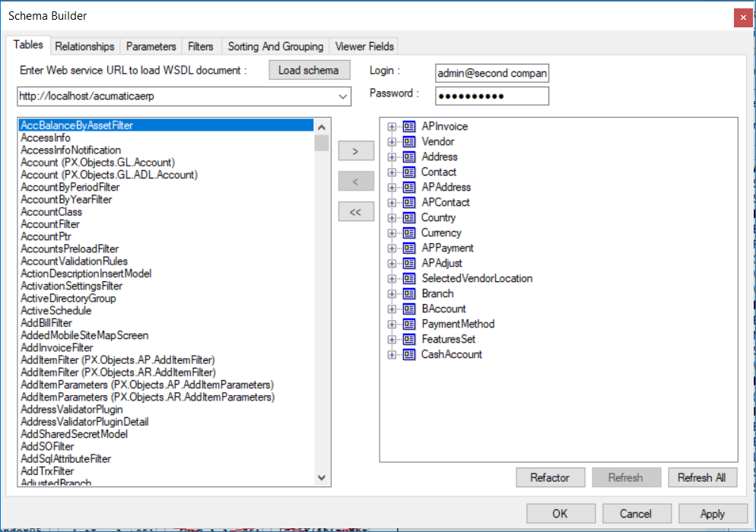
Task: Expand the APInvoice tree node
Action: click(x=392, y=127)
